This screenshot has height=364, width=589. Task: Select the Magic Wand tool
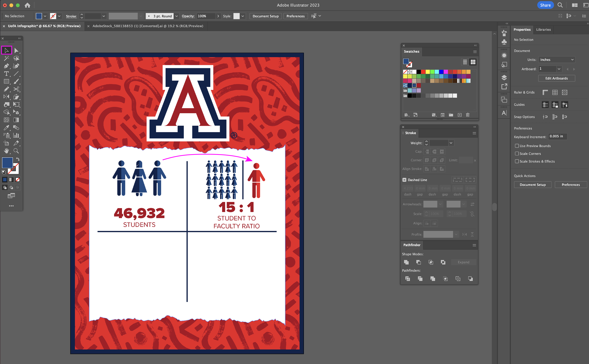coord(6,58)
